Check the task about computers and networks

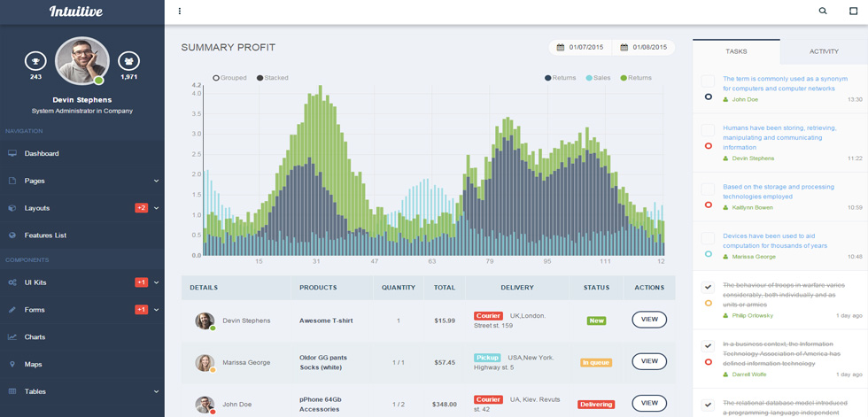[708, 81]
